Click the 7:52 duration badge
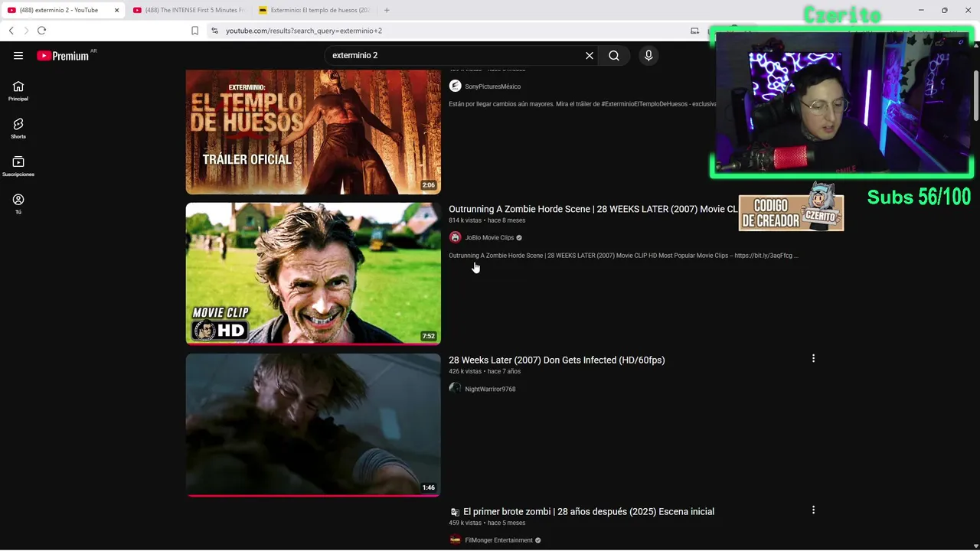The image size is (980, 551). pyautogui.click(x=428, y=336)
